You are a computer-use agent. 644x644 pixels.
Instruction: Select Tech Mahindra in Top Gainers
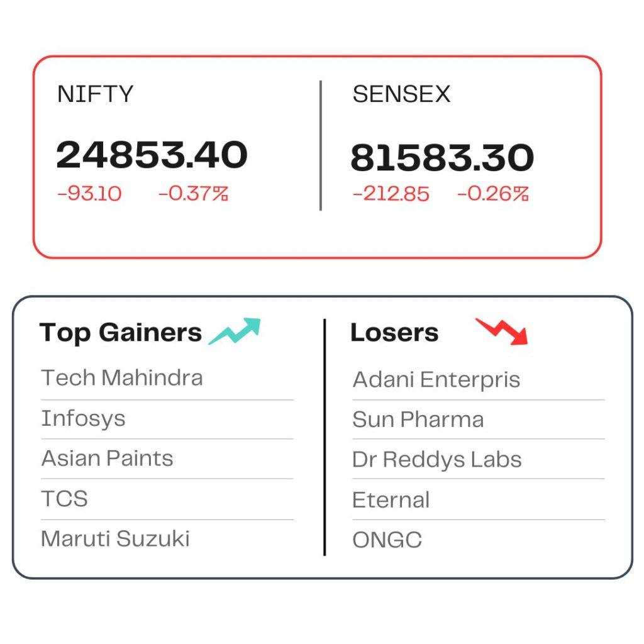click(122, 378)
